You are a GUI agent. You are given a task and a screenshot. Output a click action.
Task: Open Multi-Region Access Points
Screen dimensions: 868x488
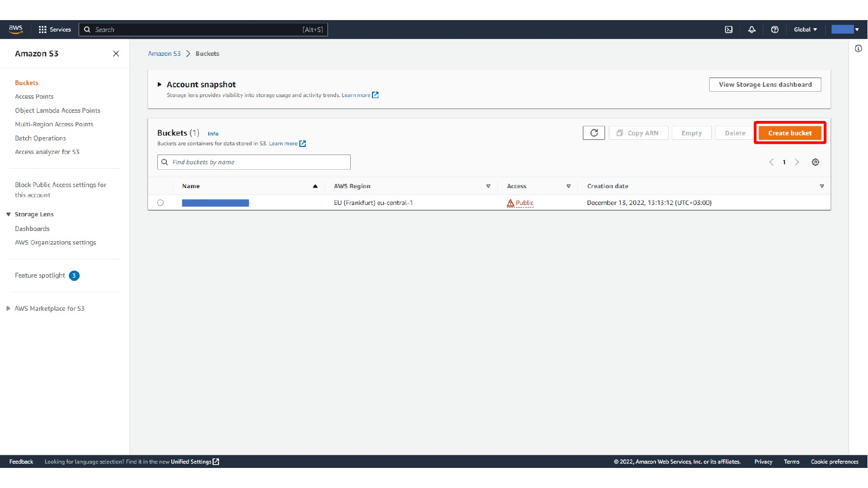[x=54, y=124]
